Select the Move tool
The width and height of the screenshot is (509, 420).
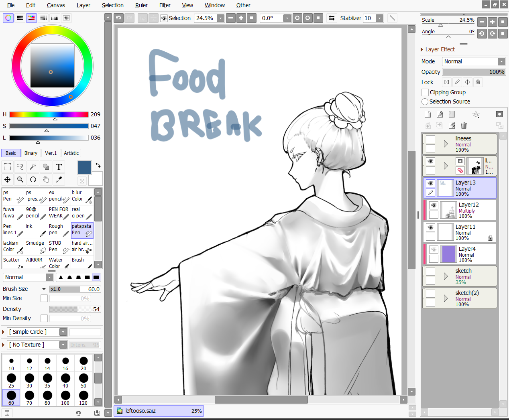pos(7,180)
